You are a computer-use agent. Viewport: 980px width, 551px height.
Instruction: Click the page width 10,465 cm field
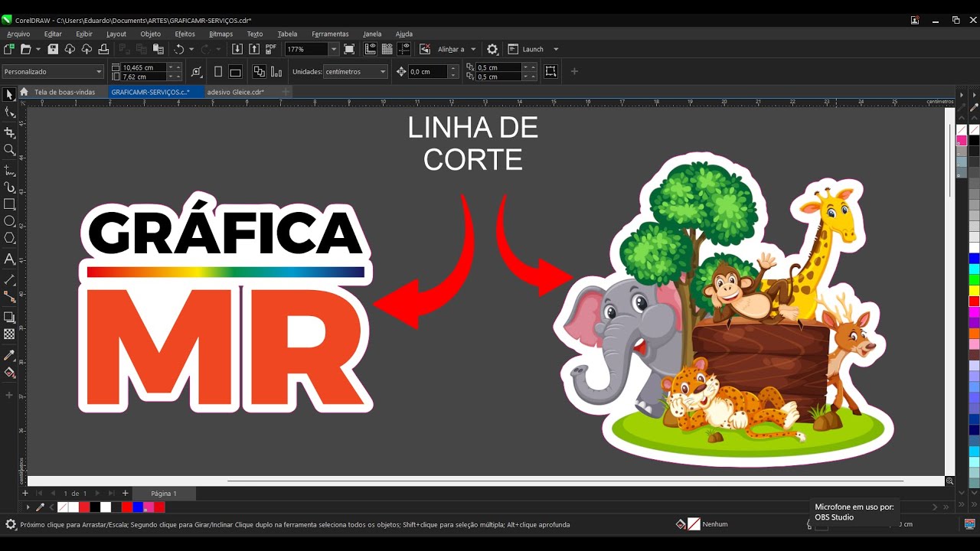(144, 67)
